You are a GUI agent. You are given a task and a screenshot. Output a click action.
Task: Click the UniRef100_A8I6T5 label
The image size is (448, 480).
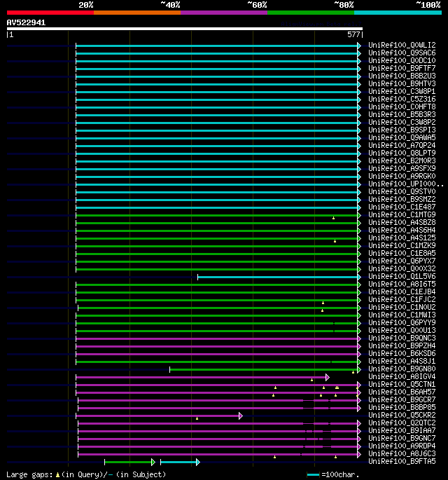[402, 284]
